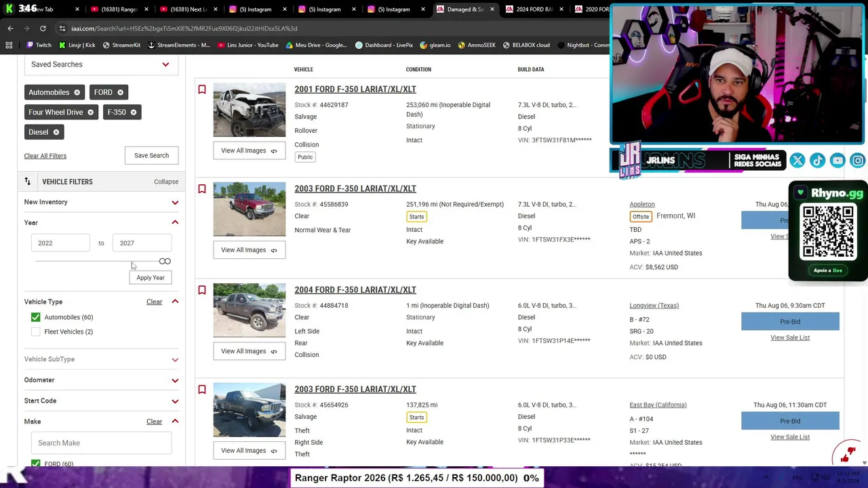Open the Meu Drive Google bookmark
The width and height of the screenshot is (868, 488).
coord(316,45)
